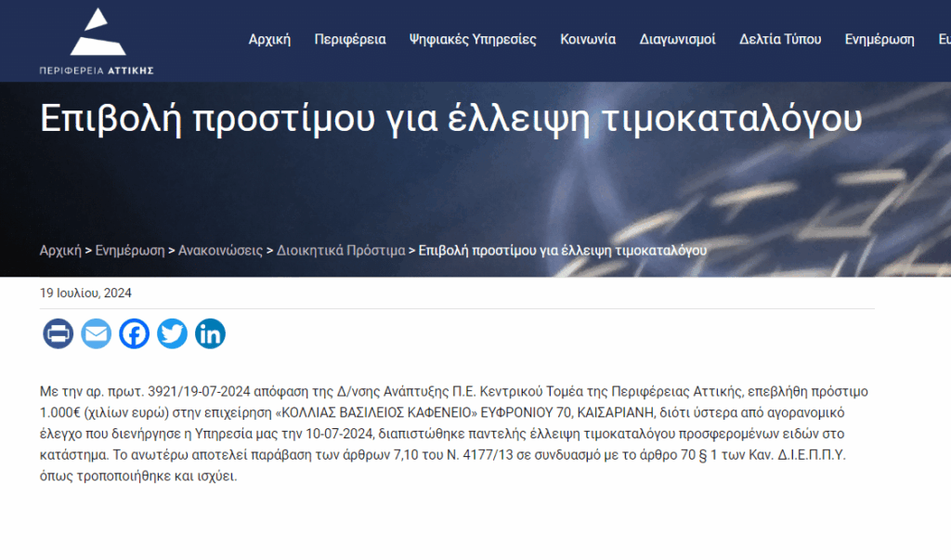Click the Περιφέρεια Αττικής logo

click(x=97, y=41)
